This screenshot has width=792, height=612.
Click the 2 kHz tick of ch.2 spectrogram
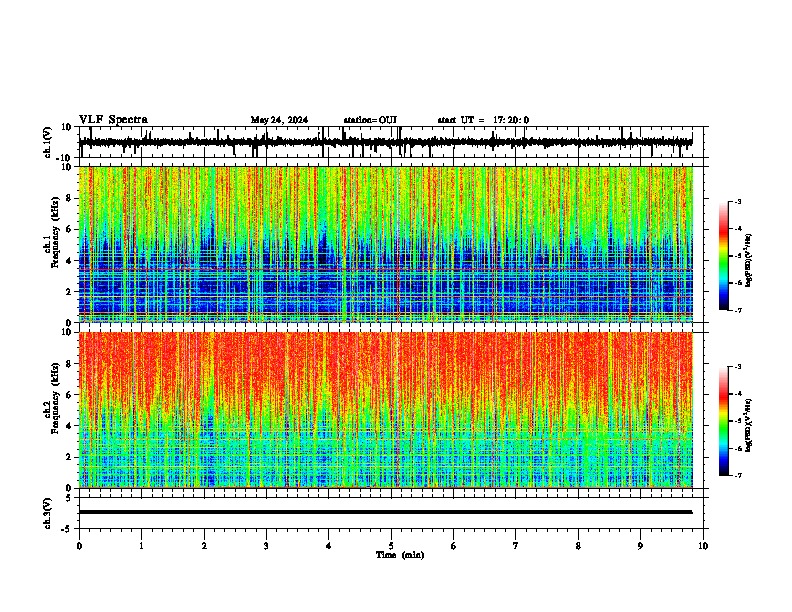point(69,457)
